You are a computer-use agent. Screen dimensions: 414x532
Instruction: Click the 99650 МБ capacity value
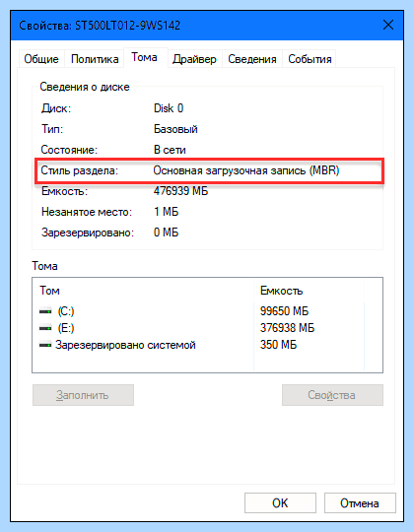tap(284, 311)
